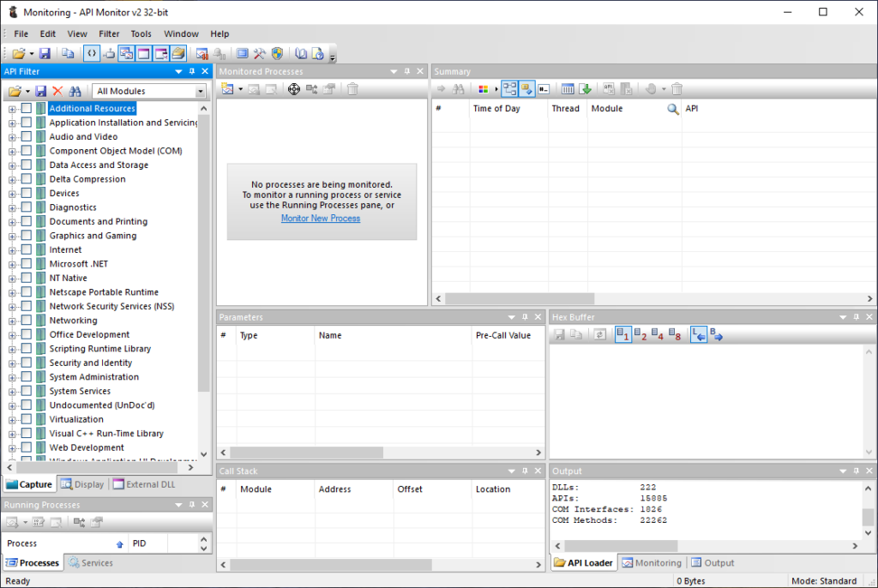Expand the Security and Identity tree node

(12, 363)
